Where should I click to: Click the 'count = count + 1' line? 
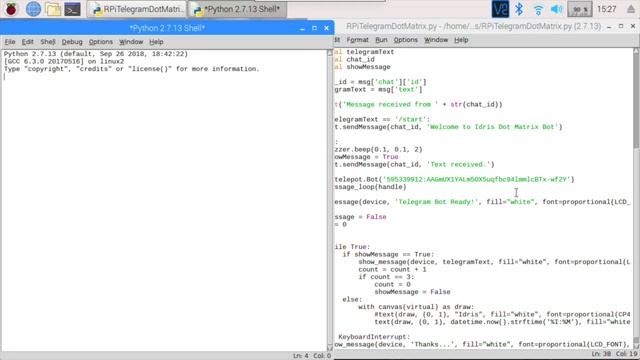[392, 269]
